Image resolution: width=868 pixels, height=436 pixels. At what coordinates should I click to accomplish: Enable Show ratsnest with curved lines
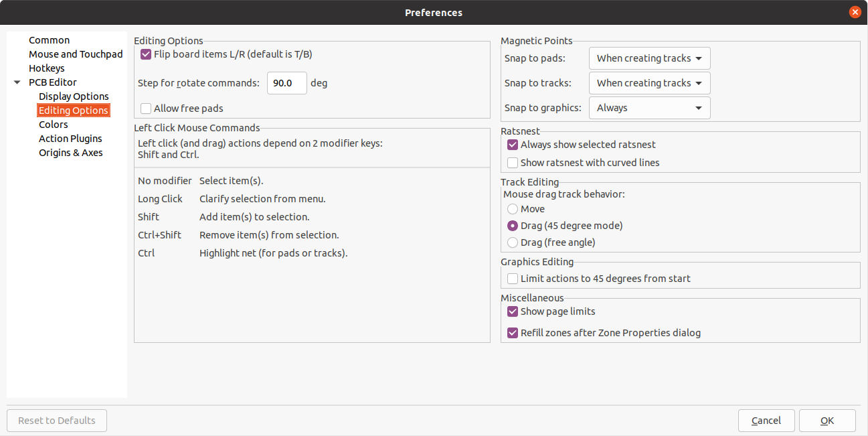(513, 162)
